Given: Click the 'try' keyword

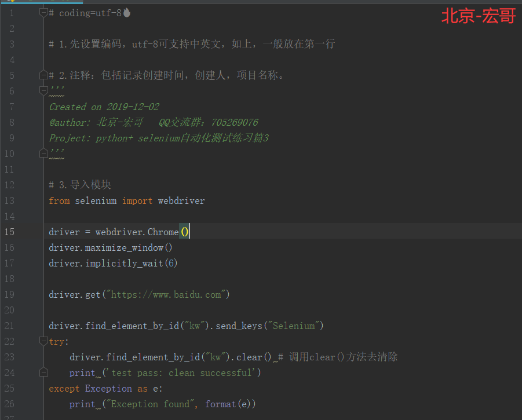Looking at the screenshot, I should (57, 342).
